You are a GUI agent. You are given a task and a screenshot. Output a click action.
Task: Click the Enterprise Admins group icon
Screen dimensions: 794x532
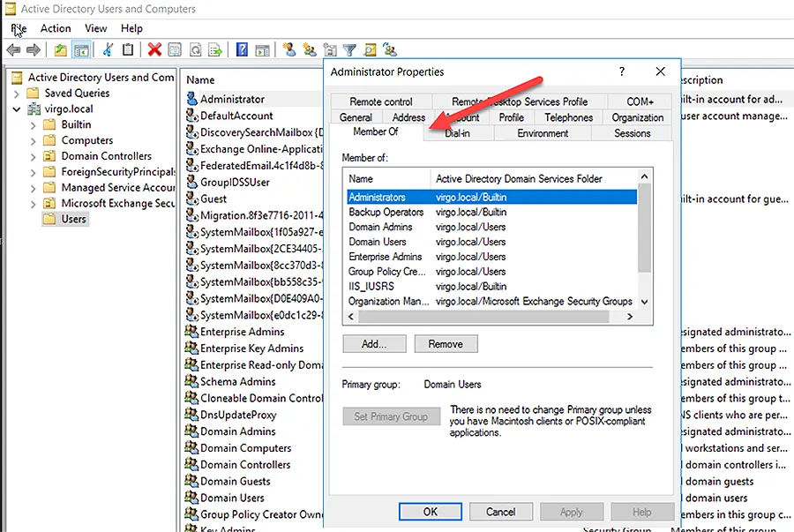point(191,332)
